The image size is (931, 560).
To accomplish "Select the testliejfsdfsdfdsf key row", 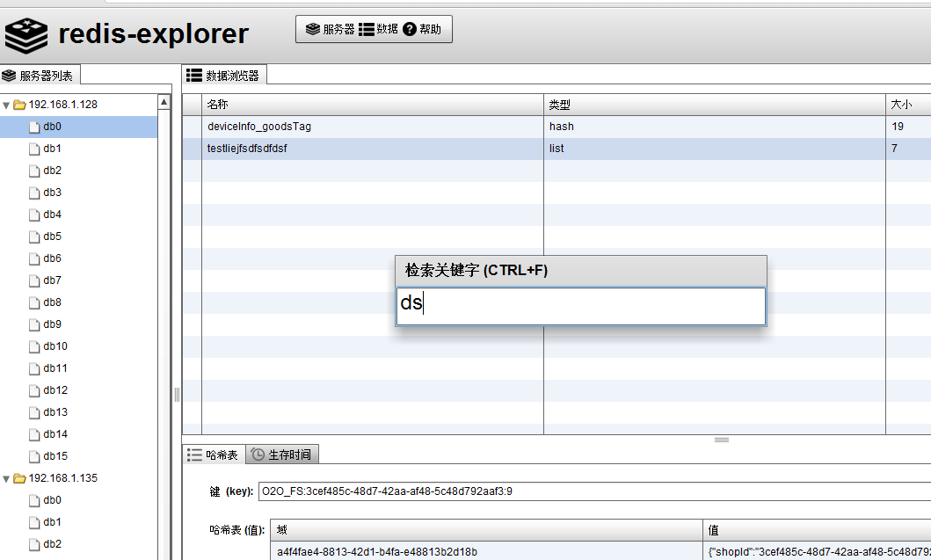I will (556, 149).
